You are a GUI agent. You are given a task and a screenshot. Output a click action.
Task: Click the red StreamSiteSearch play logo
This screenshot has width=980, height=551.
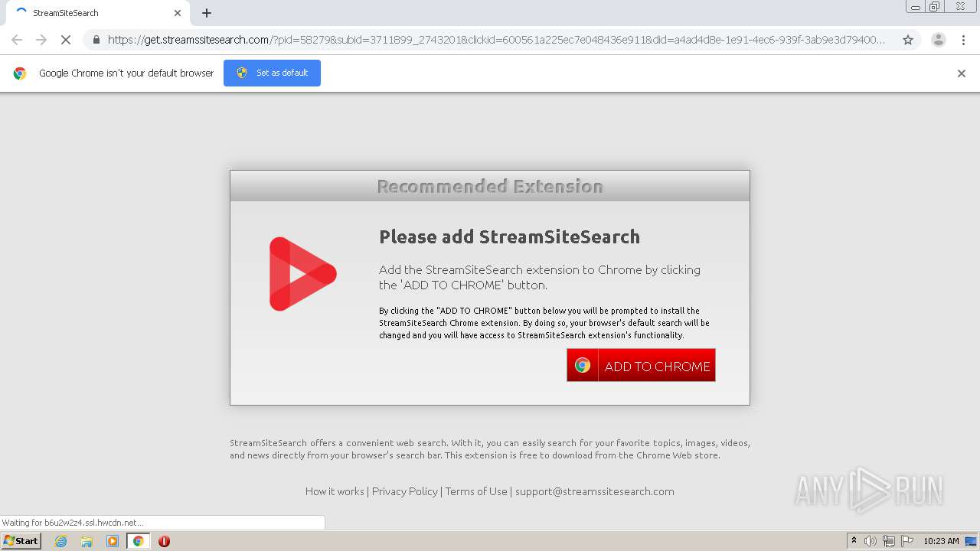pos(302,274)
